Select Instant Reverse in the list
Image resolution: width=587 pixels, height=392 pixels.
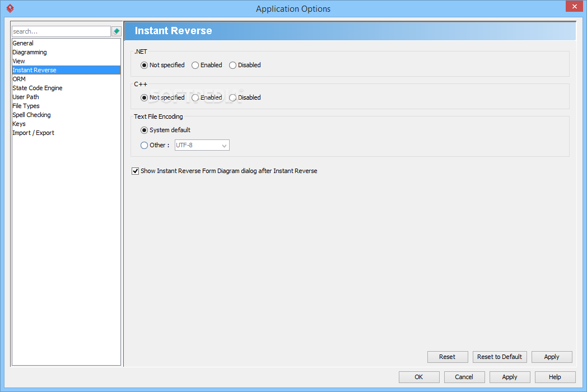(x=66, y=70)
